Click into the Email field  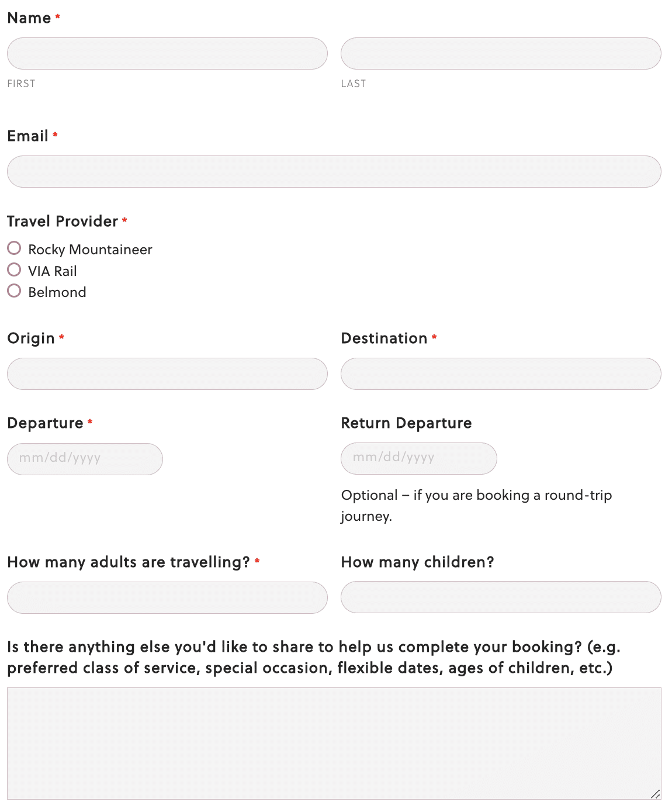pyautogui.click(x=334, y=172)
